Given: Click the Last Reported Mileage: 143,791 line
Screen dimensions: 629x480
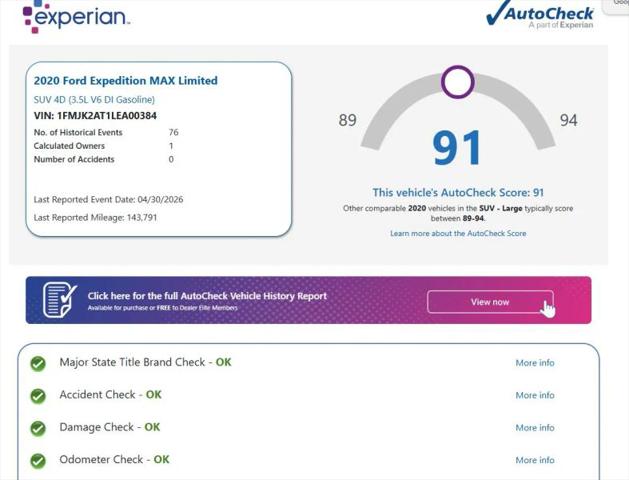Looking at the screenshot, I should coord(95,218).
